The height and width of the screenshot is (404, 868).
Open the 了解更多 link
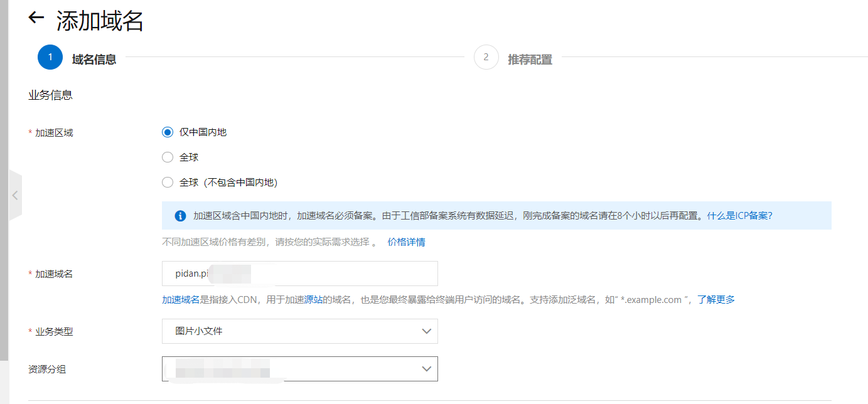(716, 300)
